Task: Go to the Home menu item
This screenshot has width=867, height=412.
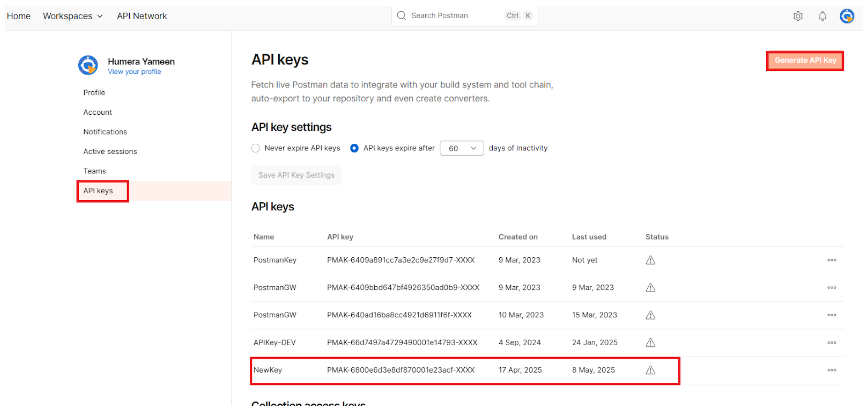Action: [18, 16]
